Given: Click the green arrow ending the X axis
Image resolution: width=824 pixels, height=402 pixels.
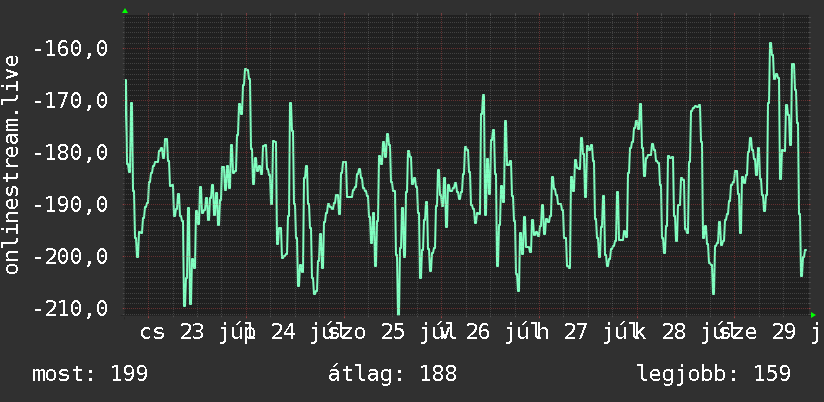Looking at the screenshot, I should tap(813, 315).
